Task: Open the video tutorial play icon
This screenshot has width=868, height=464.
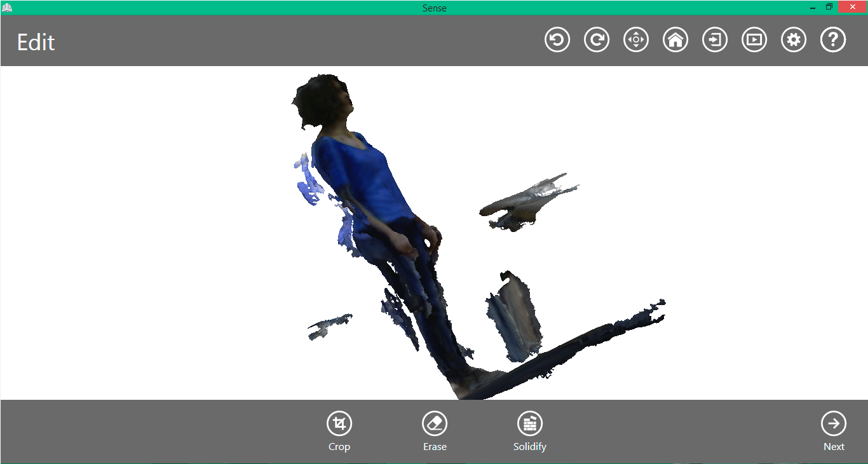Action: click(754, 40)
